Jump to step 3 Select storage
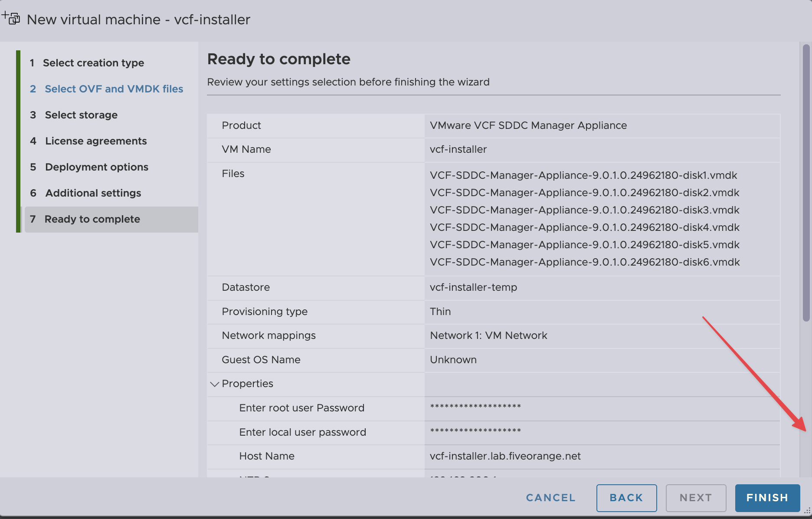 pyautogui.click(x=81, y=115)
